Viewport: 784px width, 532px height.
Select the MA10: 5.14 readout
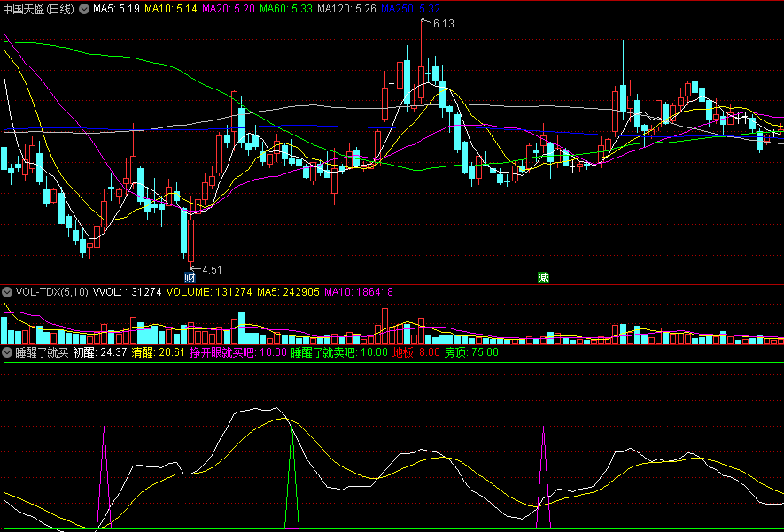point(170,9)
